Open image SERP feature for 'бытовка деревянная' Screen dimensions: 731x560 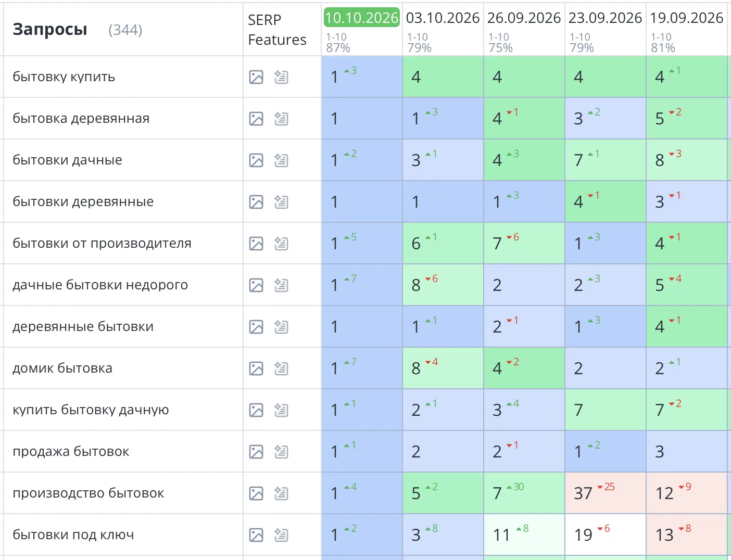pos(256,119)
